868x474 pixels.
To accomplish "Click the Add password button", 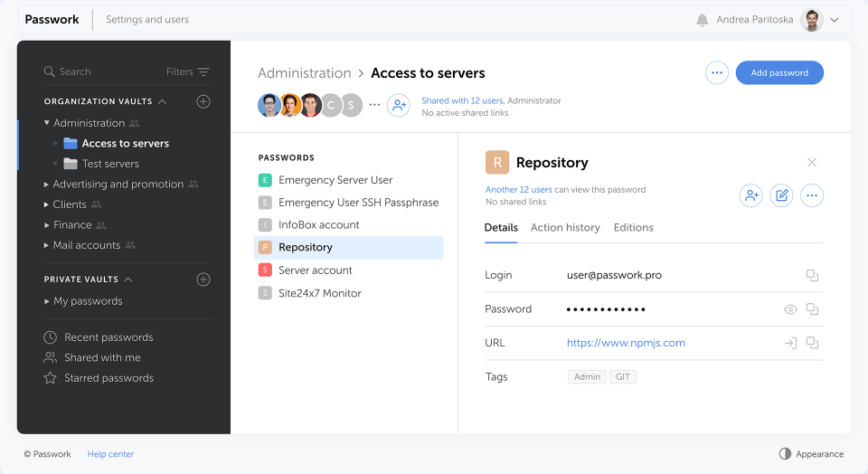I will click(779, 73).
